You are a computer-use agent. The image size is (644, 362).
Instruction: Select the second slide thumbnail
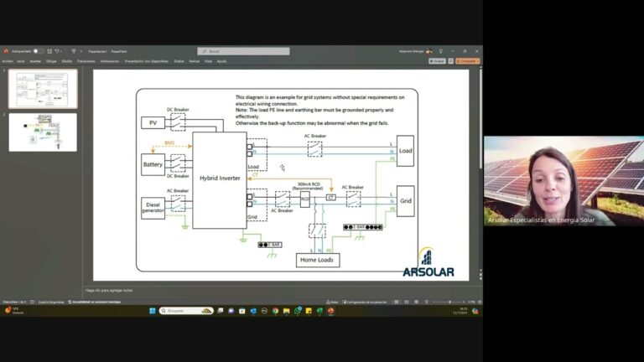(43, 132)
